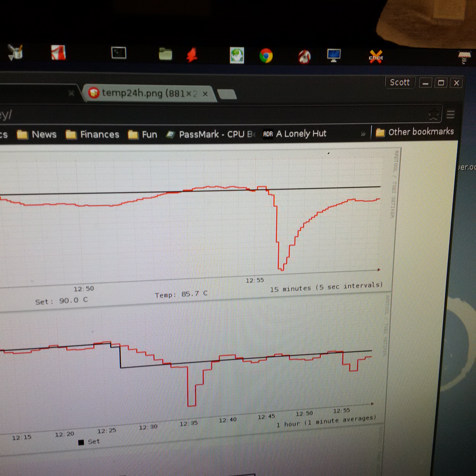Viewport: 476px width, 476px height.
Task: Show hidden bookmarks via overflow chevron
Action: coord(363,134)
